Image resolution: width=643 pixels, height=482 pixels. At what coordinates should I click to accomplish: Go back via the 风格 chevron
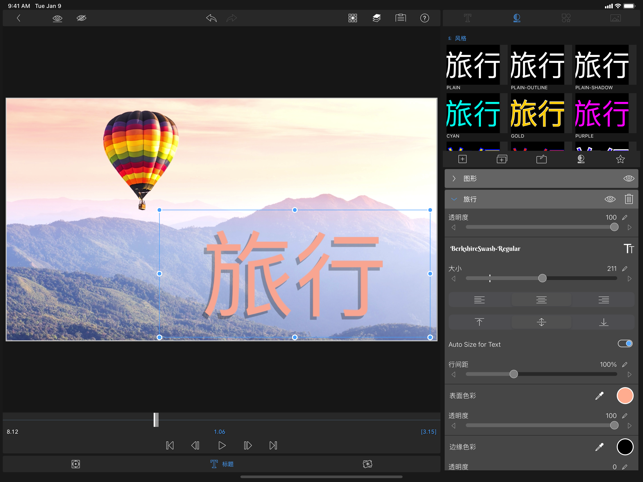pos(450,38)
